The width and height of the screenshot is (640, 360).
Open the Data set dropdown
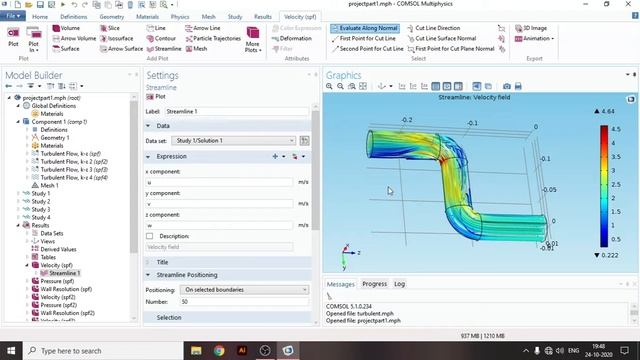[x=234, y=140]
